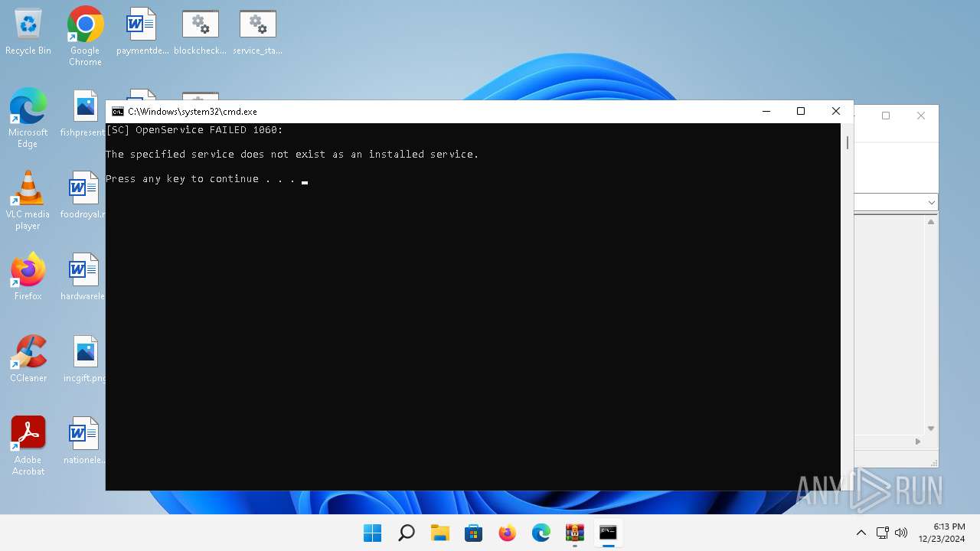The height and width of the screenshot is (551, 980).
Task: Click the 'OpenService FAILED 1060' console line
Action: pyautogui.click(x=194, y=130)
